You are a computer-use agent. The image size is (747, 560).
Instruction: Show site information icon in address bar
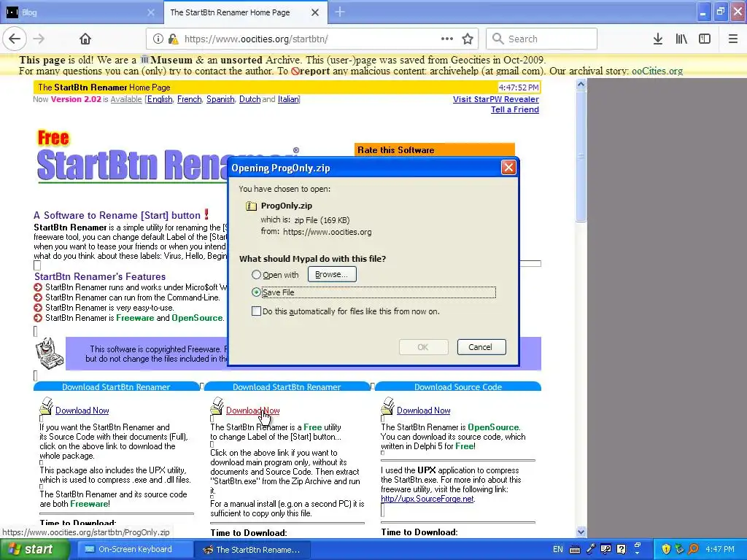[158, 39]
